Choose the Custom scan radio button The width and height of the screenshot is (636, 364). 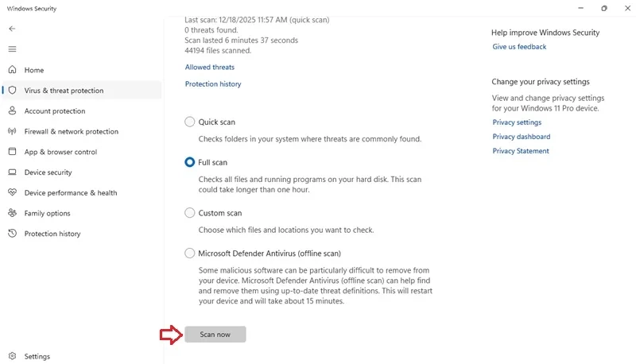click(189, 213)
